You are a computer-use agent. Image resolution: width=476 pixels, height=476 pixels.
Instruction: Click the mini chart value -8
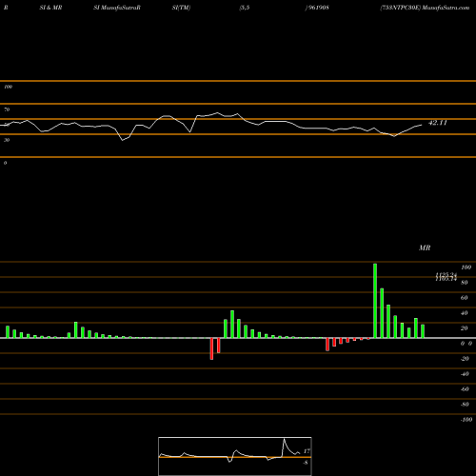point(306,463)
